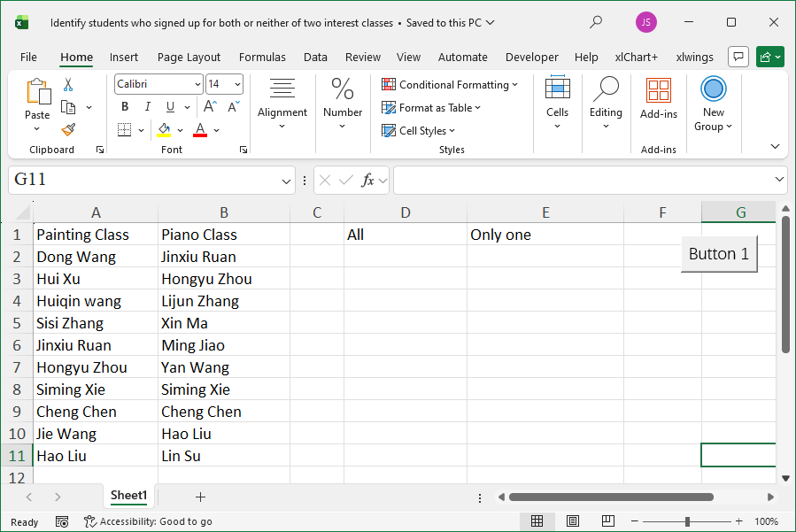The height and width of the screenshot is (532, 796).
Task: Select the Sheet1 tab
Action: pyautogui.click(x=128, y=496)
